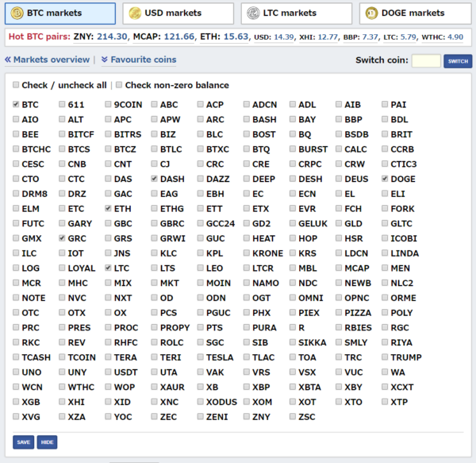This screenshot has height=463, width=476.
Task: Click the CTIC3 coin label
Action: coord(404,164)
